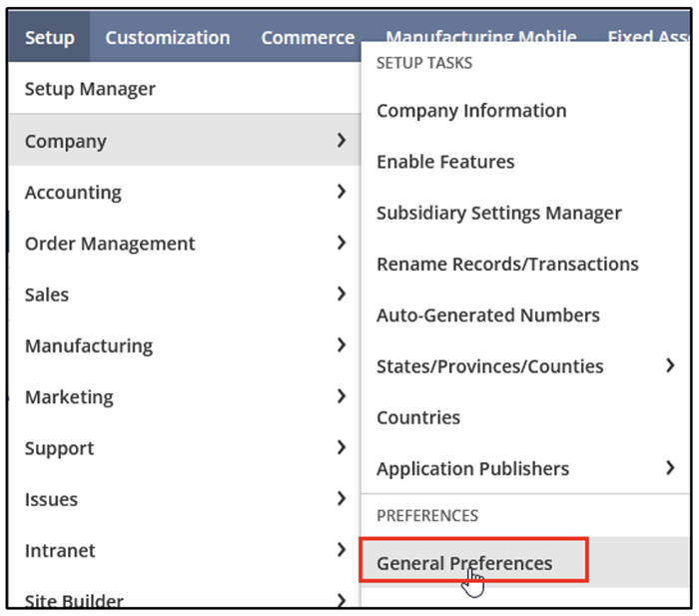Select Rename Records/Transactions
Image resolution: width=699 pixels, height=616 pixels.
click(x=507, y=264)
